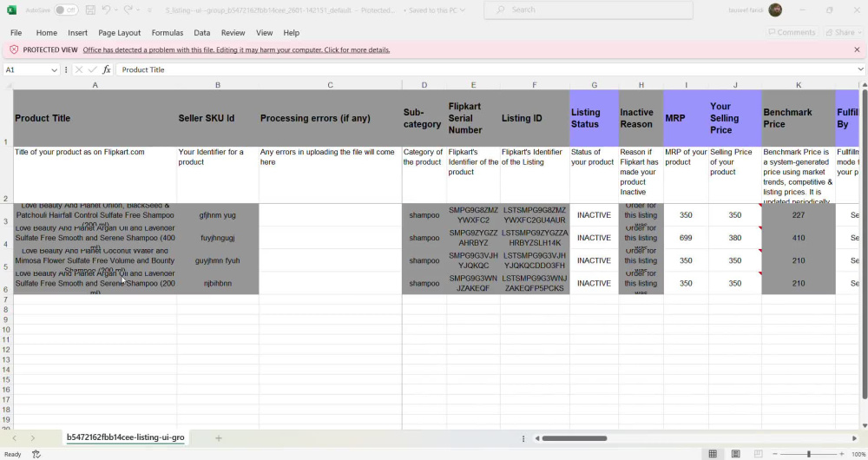The width and height of the screenshot is (868, 460).
Task: Click the Undo arrow icon
Action: coord(106,10)
